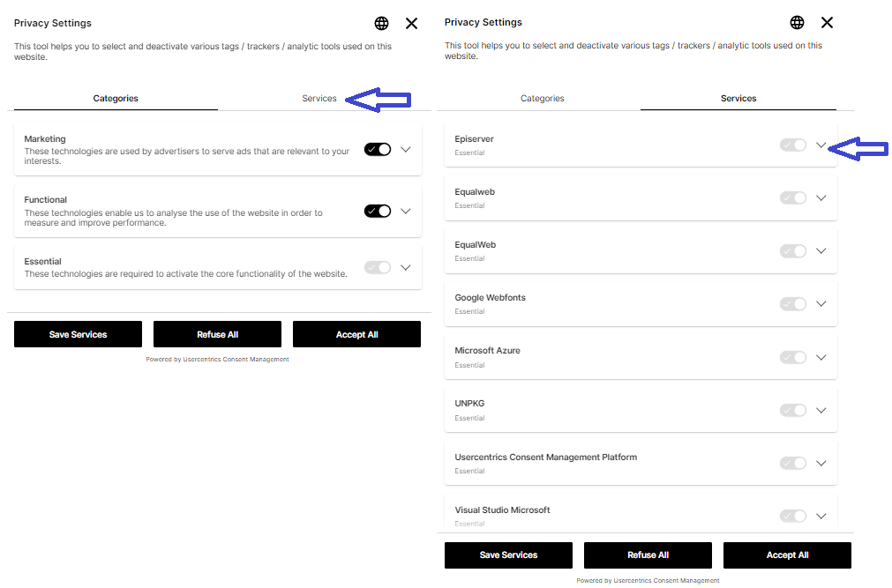Click Save Services in right panel

pyautogui.click(x=508, y=555)
